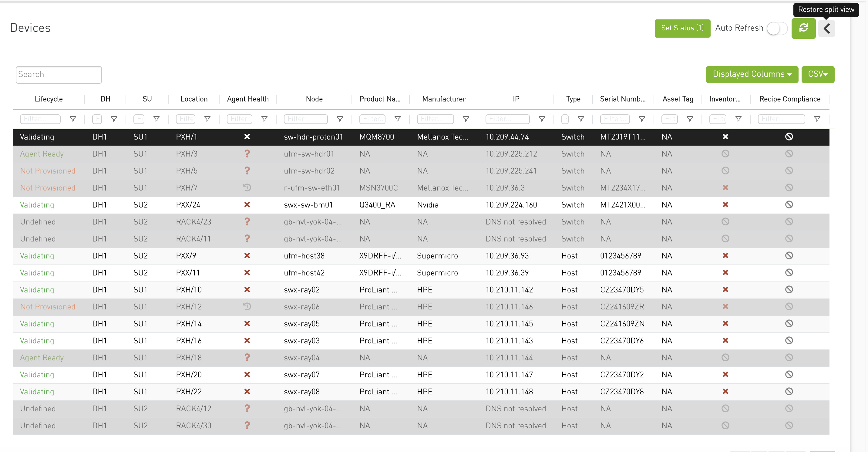The width and height of the screenshot is (868, 452).
Task: Click question mark health icon for ufm-sw-hdr01
Action: tap(247, 154)
